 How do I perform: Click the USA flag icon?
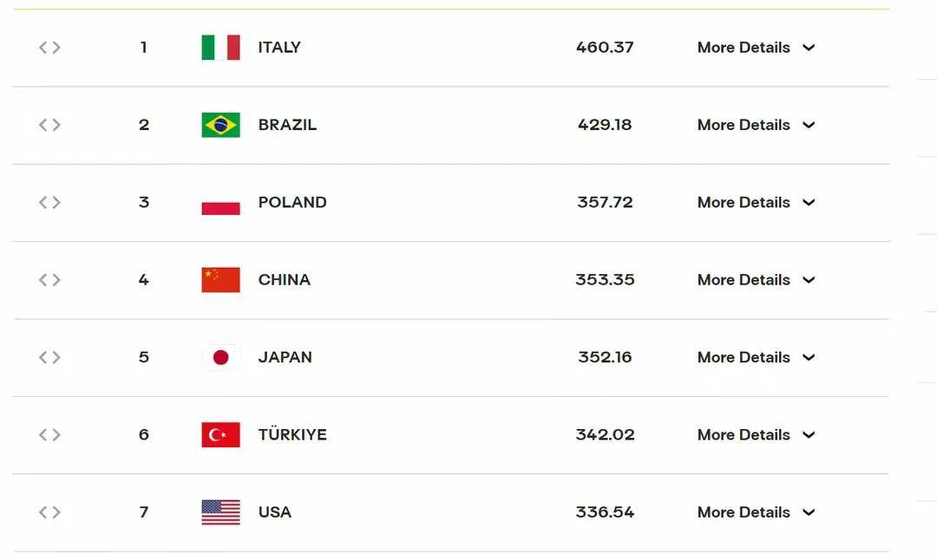click(220, 512)
